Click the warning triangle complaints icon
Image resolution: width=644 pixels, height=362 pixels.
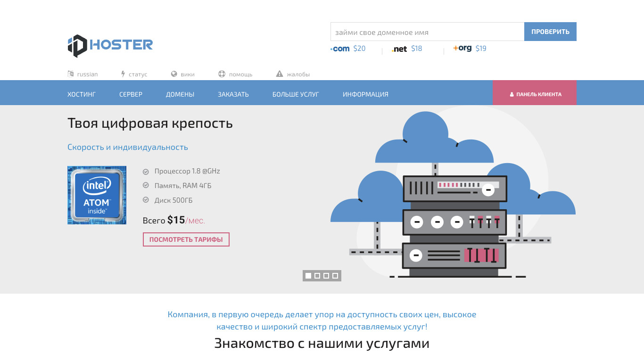click(280, 74)
